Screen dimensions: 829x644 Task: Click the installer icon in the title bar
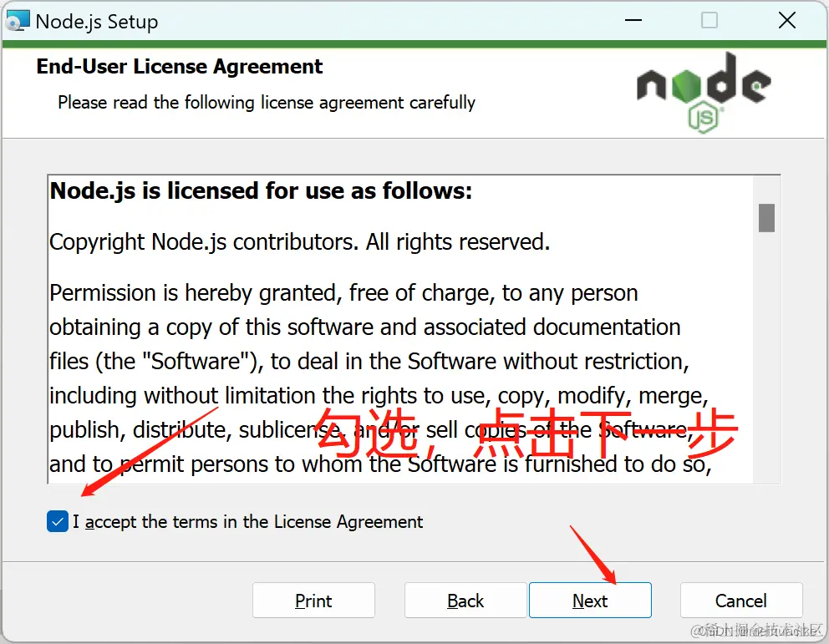[17, 21]
